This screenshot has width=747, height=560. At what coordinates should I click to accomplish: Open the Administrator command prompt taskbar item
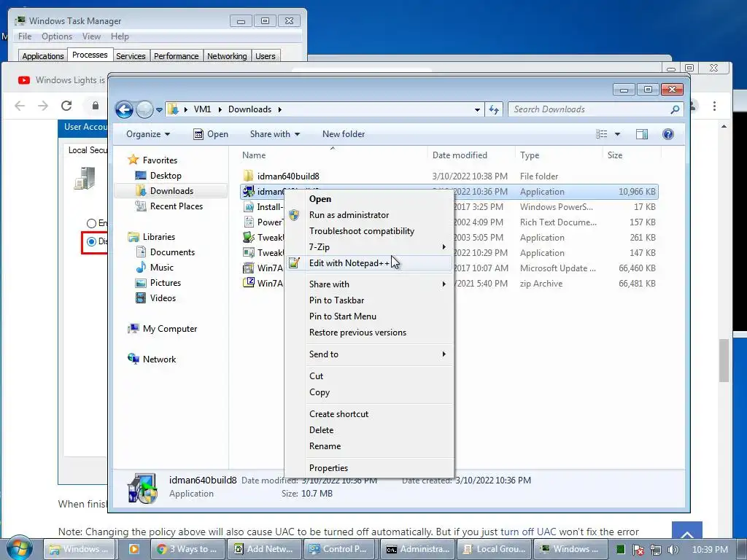[x=417, y=549]
